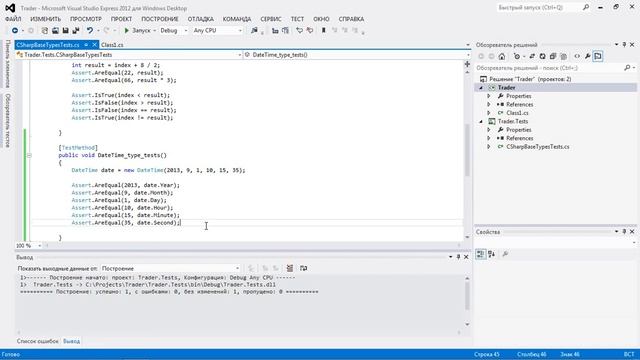640x360 pixels.
Task: Click the comment selected lines icon
Action: pyautogui.click(x=299, y=31)
